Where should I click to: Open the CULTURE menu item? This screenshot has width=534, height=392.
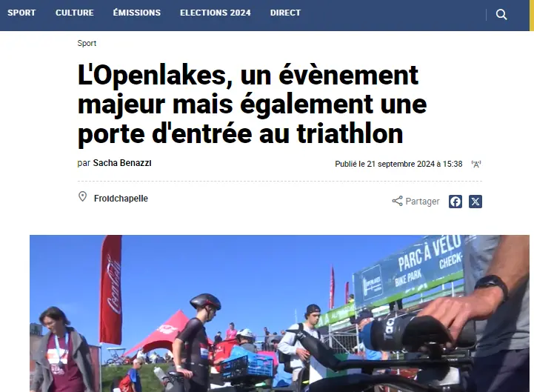(75, 13)
